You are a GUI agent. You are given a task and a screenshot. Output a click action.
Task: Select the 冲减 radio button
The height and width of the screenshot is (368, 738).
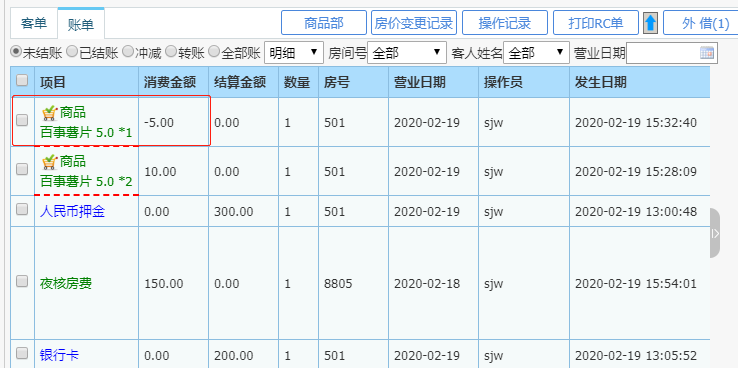pos(128,51)
